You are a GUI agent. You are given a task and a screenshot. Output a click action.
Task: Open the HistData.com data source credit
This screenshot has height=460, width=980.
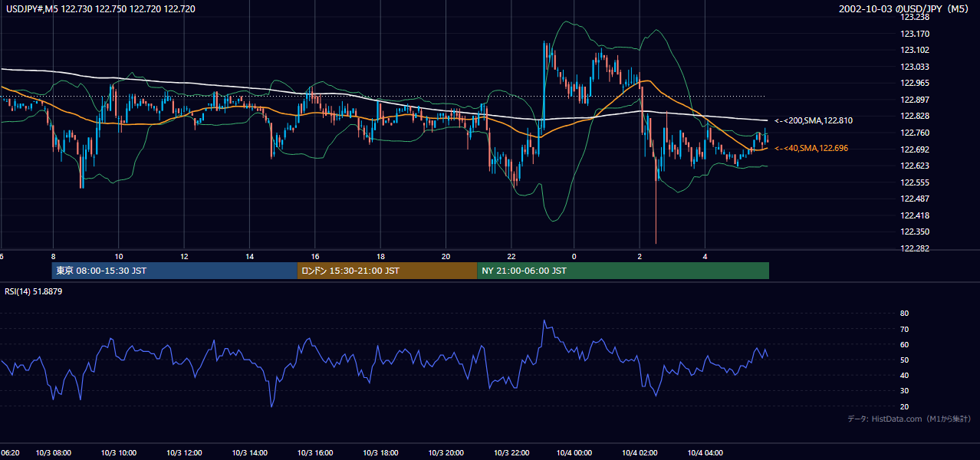coord(909,419)
